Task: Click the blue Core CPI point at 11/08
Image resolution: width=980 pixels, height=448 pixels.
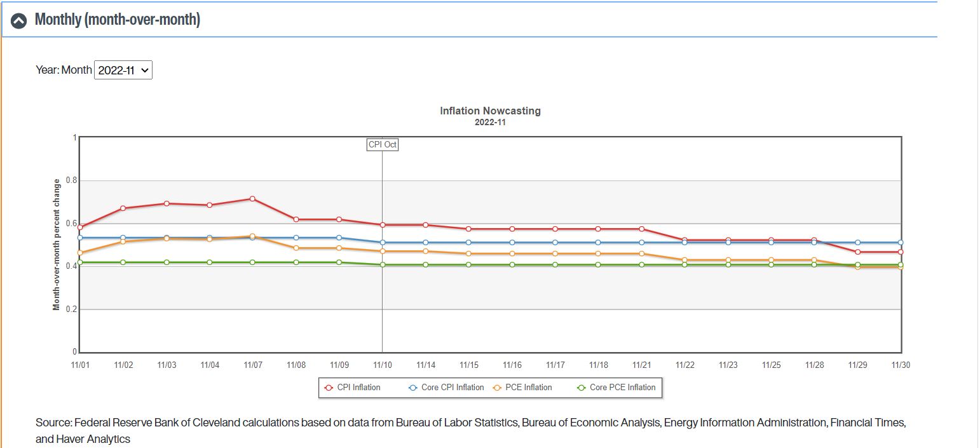Action: (296, 238)
